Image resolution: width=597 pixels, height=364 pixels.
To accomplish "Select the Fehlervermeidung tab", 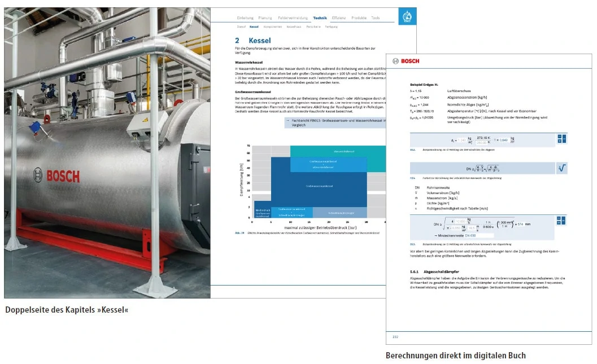I will point(293,18).
